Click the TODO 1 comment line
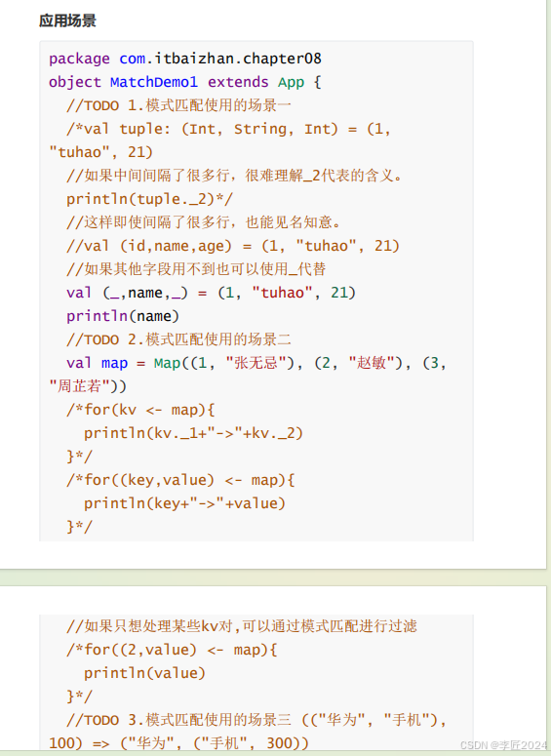This screenshot has width=551, height=756. 178,105
